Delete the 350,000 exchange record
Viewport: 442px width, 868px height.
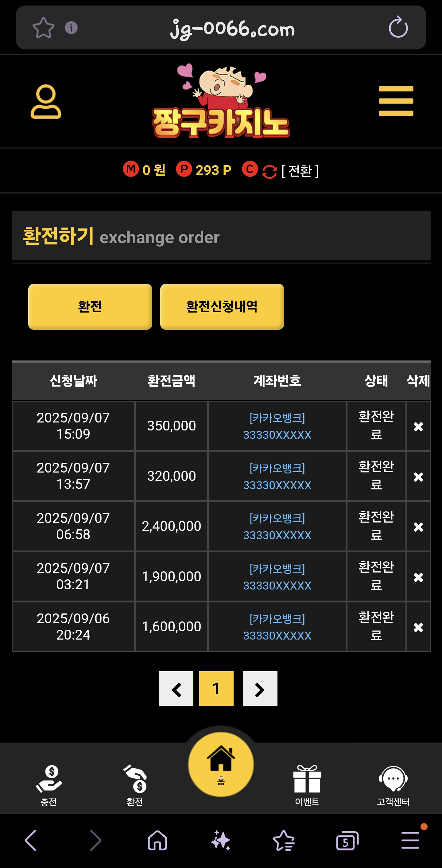coord(418,426)
